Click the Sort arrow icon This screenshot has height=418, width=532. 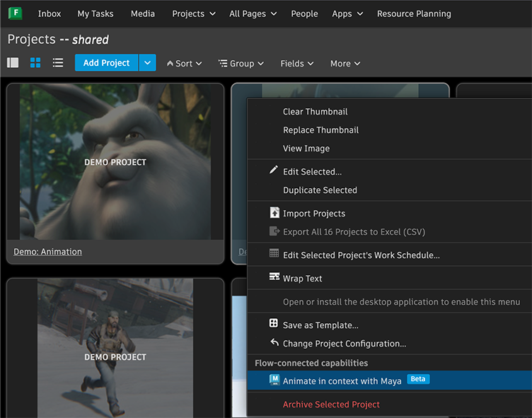point(170,64)
